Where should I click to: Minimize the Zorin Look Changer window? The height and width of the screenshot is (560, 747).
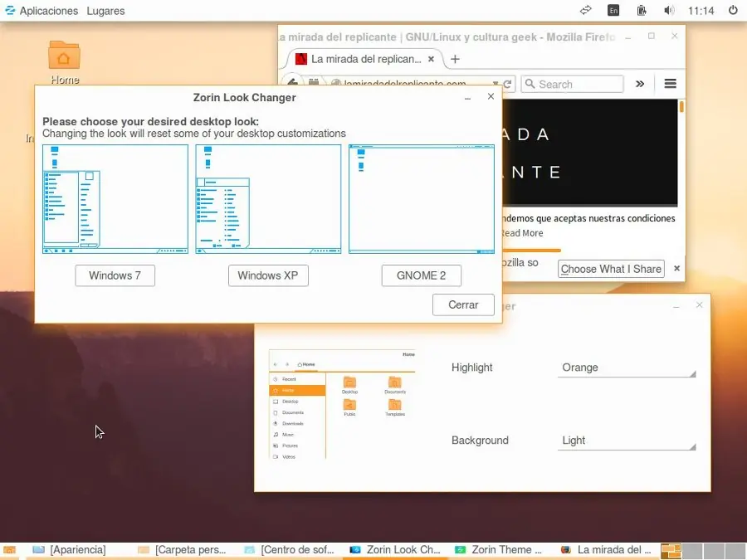click(x=468, y=97)
